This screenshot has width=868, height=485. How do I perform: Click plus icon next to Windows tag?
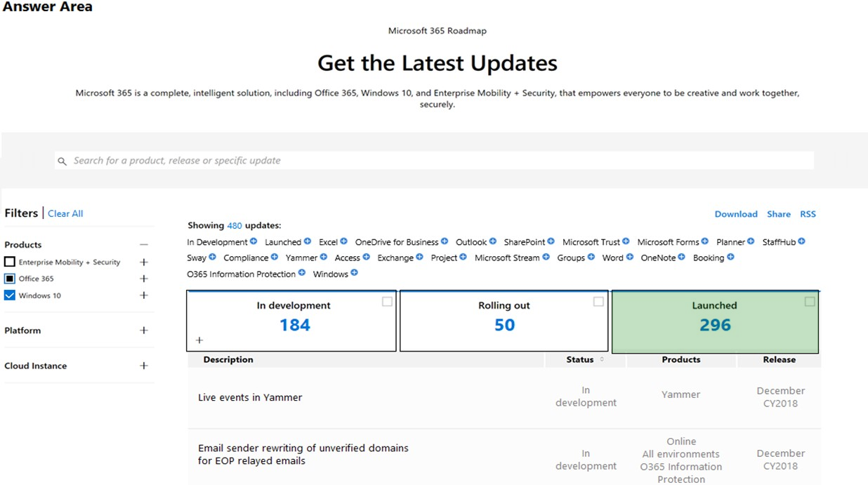tap(355, 273)
